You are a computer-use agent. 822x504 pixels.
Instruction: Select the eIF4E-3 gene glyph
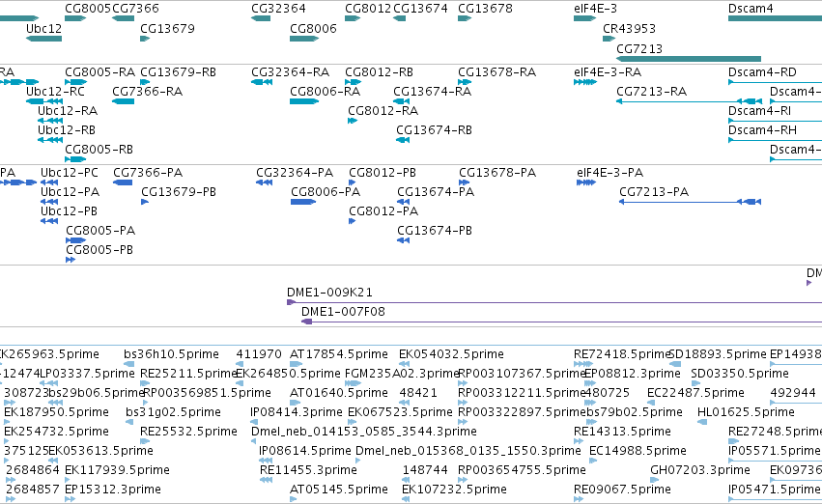[585, 18]
